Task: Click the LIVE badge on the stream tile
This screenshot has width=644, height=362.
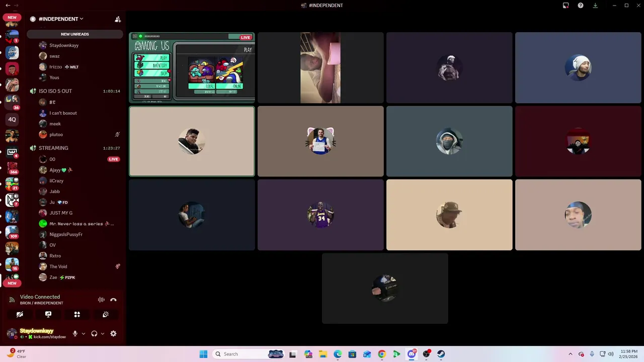Action: point(246,37)
